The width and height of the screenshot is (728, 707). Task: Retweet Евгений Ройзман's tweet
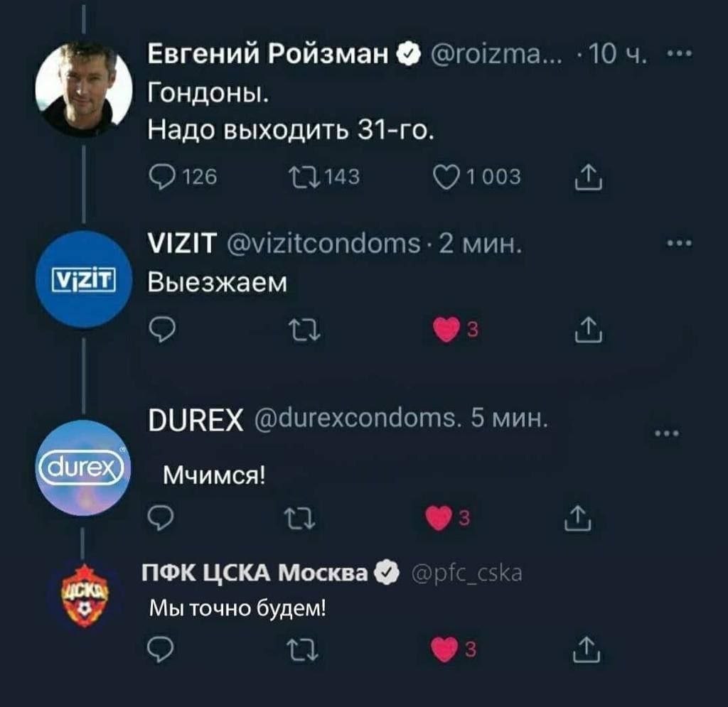tap(304, 177)
